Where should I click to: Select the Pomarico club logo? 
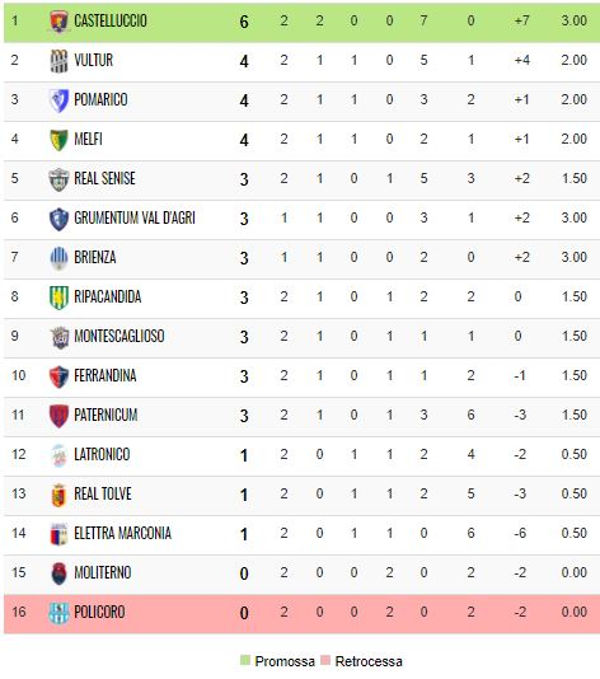pyautogui.click(x=59, y=100)
